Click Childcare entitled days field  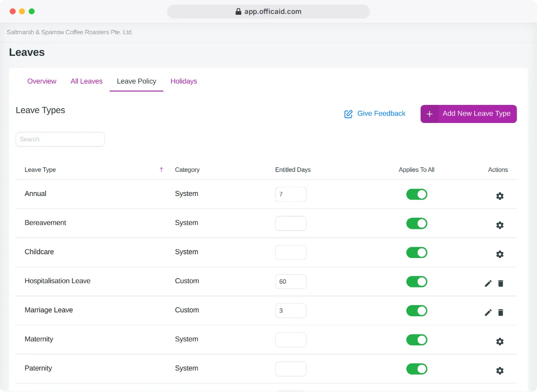tap(291, 252)
